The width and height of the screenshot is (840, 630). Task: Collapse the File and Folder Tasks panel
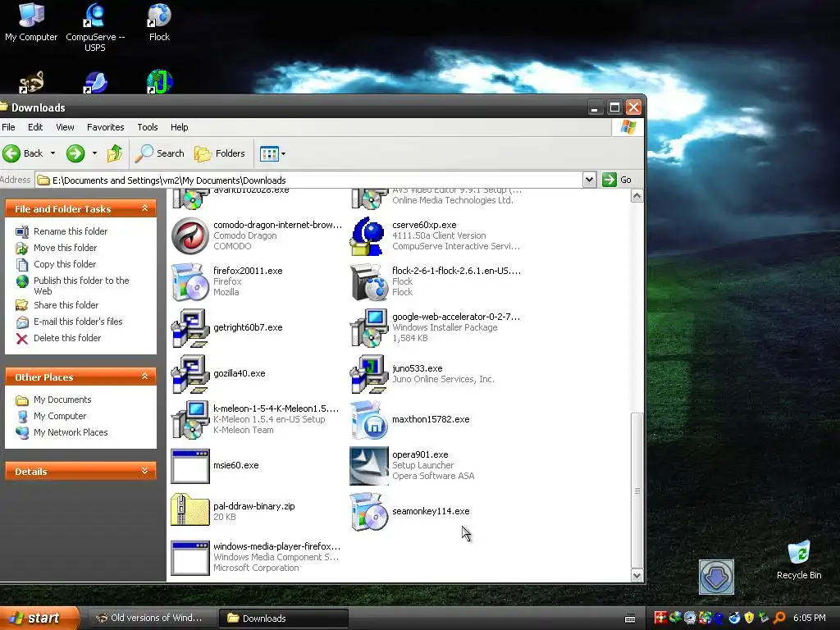[x=144, y=208]
